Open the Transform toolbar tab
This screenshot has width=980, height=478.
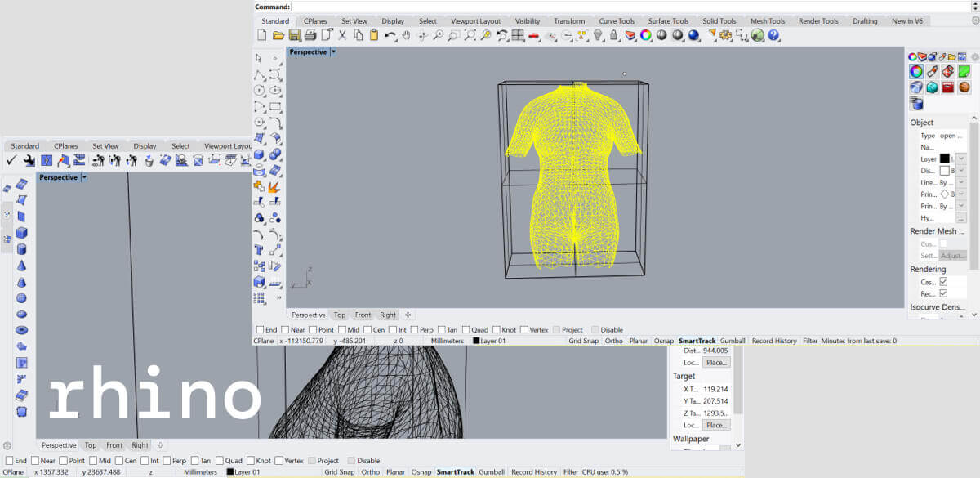(569, 21)
